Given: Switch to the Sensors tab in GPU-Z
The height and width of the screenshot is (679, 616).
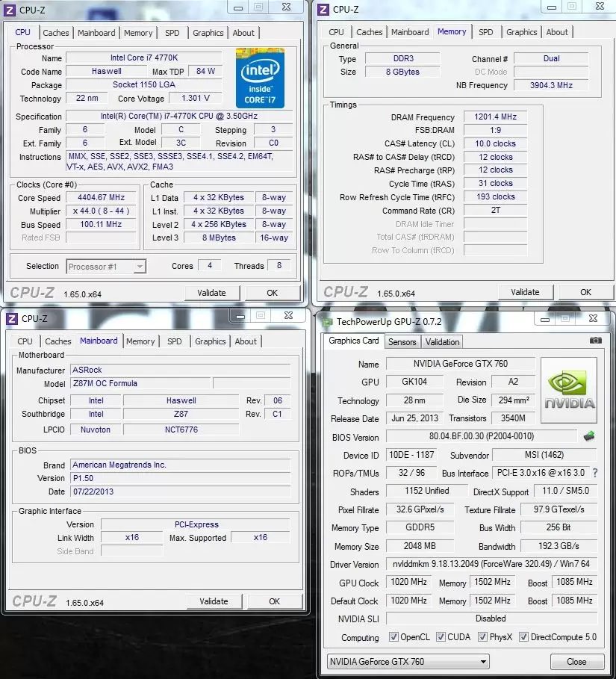Looking at the screenshot, I should (402, 342).
